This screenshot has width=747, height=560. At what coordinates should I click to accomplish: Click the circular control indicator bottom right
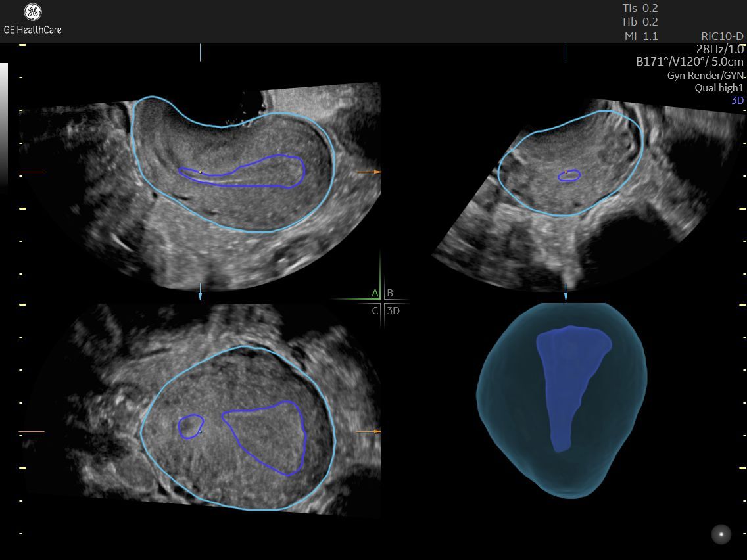721,534
